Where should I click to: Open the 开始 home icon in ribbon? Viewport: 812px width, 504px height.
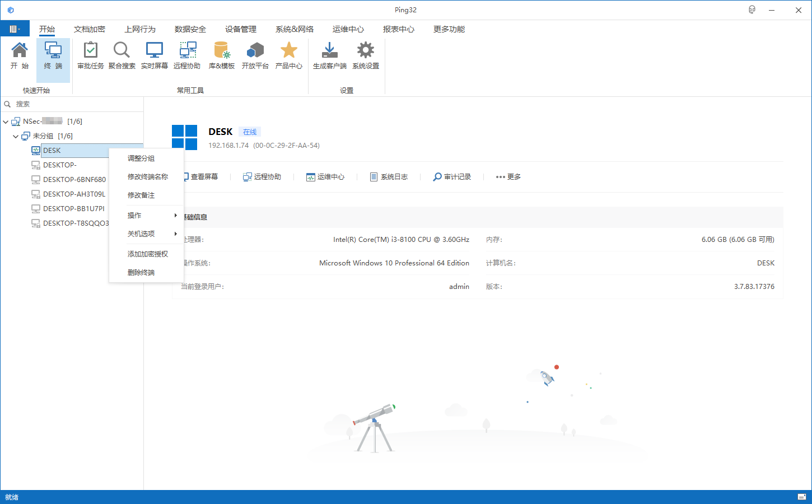(x=20, y=56)
